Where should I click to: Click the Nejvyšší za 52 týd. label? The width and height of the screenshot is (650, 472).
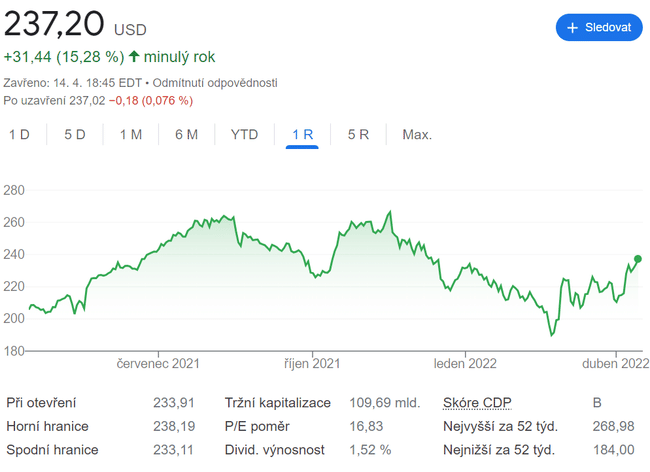point(499,426)
